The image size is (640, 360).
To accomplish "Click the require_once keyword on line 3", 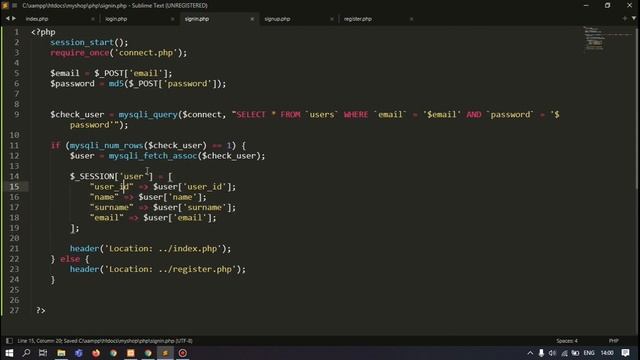I will tap(80, 53).
